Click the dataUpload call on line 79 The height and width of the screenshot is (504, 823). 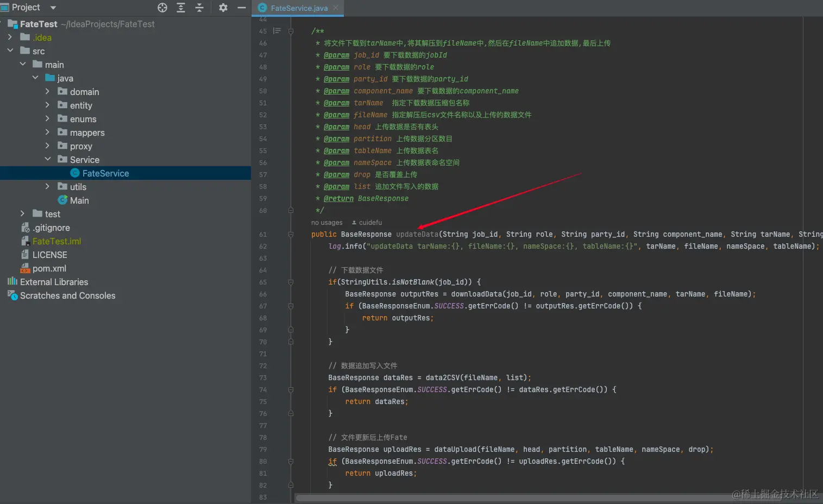click(455, 450)
